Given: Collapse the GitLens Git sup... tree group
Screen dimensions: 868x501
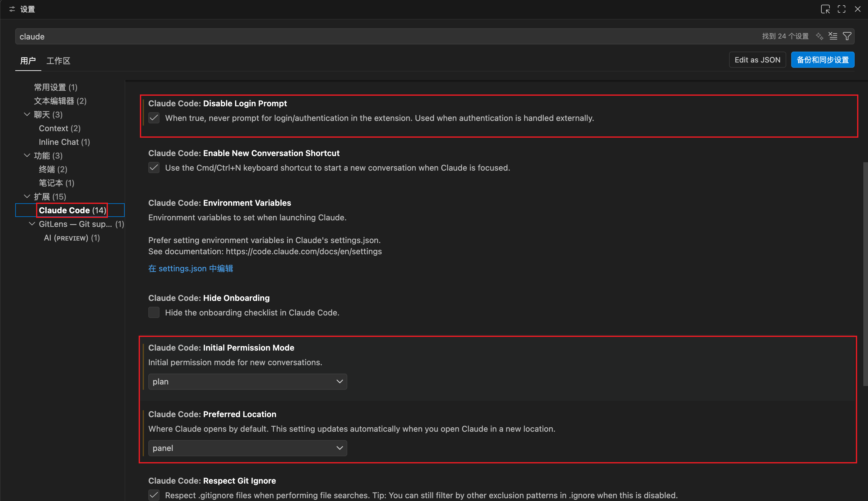Looking at the screenshot, I should [32, 224].
